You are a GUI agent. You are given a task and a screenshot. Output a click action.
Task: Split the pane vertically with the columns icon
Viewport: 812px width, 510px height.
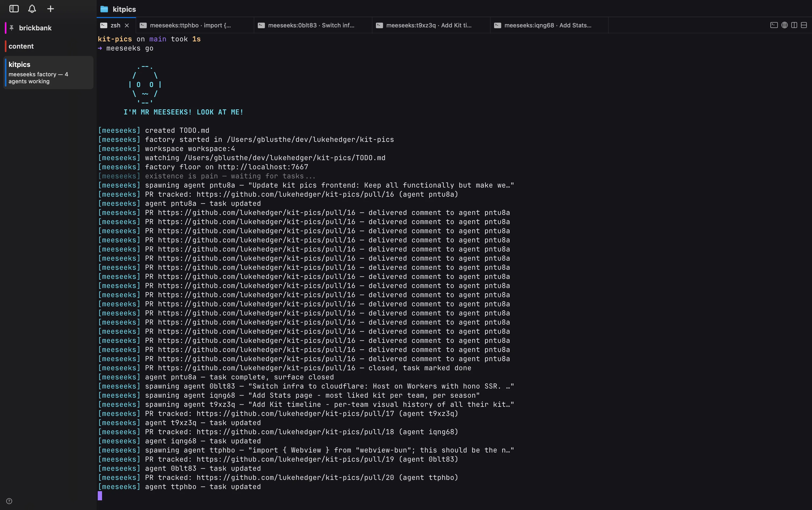(x=795, y=25)
